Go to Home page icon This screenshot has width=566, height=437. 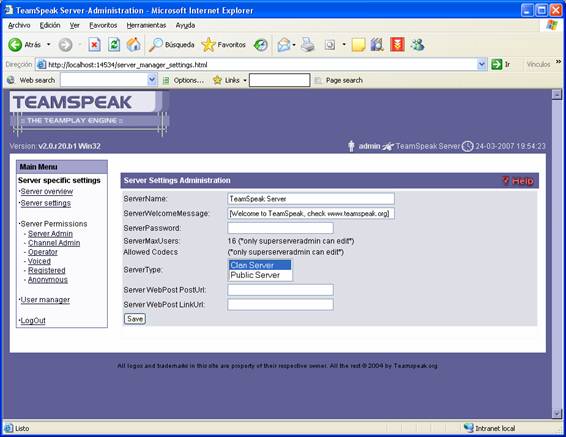click(134, 45)
